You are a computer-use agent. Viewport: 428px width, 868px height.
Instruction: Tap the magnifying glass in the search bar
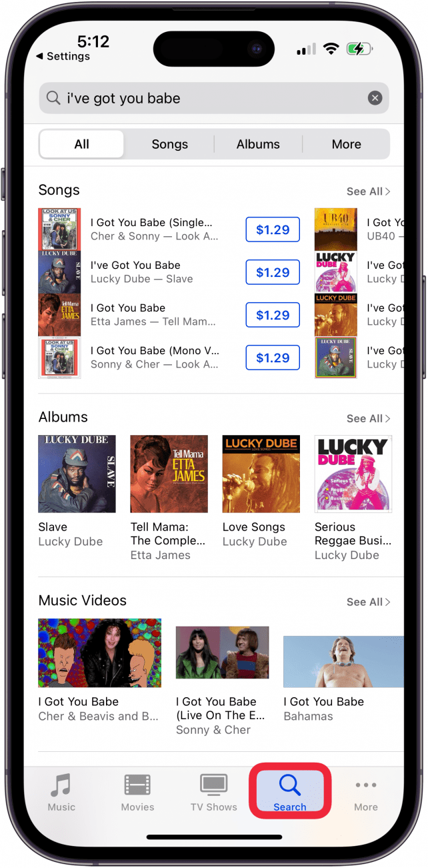(x=53, y=98)
